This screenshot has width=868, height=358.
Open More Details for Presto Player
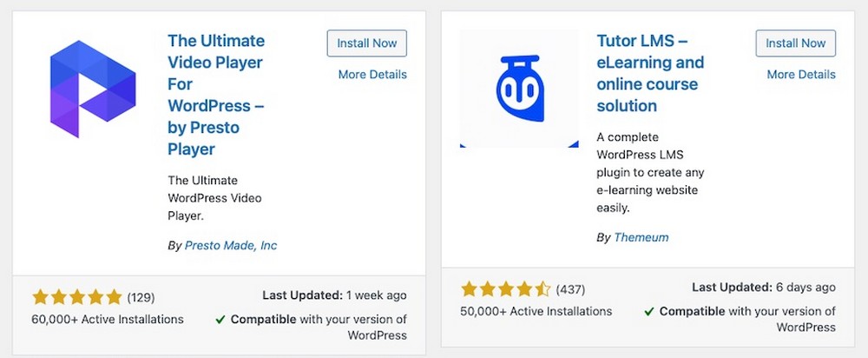pos(372,74)
